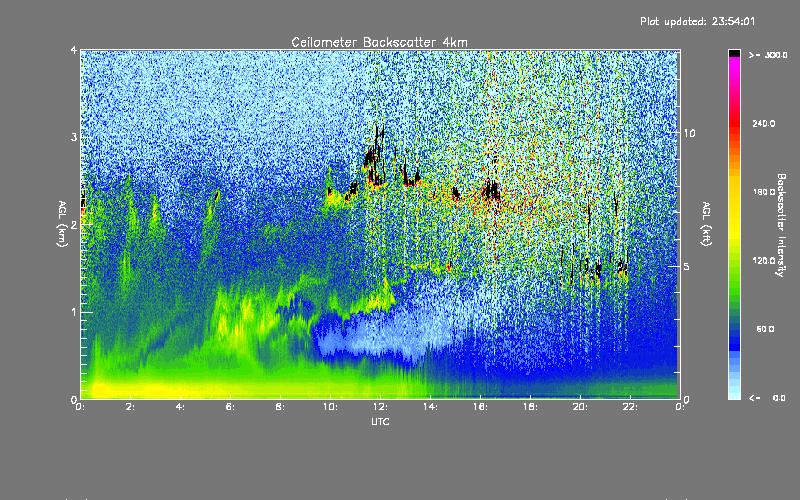Click the '12:' UTC hour tick
This screenshot has width=800, height=500.
380,407
